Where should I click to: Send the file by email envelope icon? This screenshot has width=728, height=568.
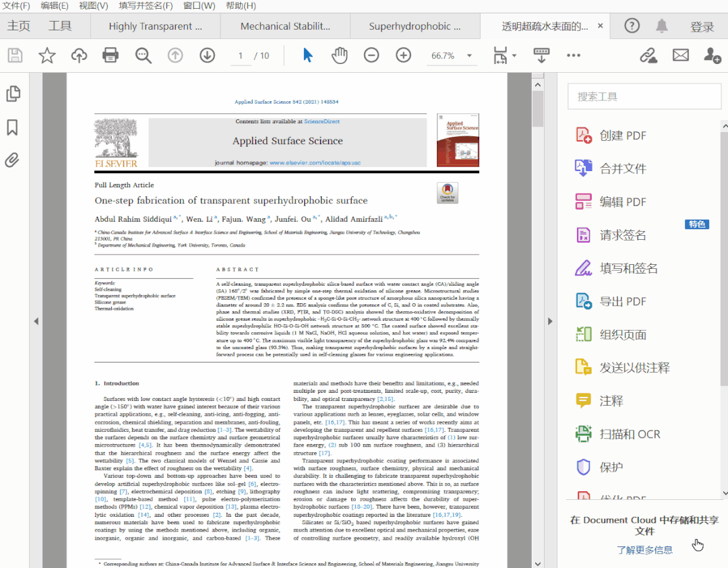coord(681,55)
